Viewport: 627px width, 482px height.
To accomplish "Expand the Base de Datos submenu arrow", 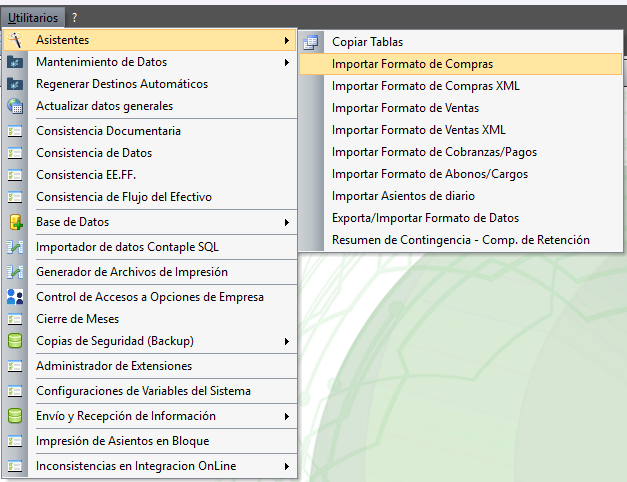I will pos(287,222).
